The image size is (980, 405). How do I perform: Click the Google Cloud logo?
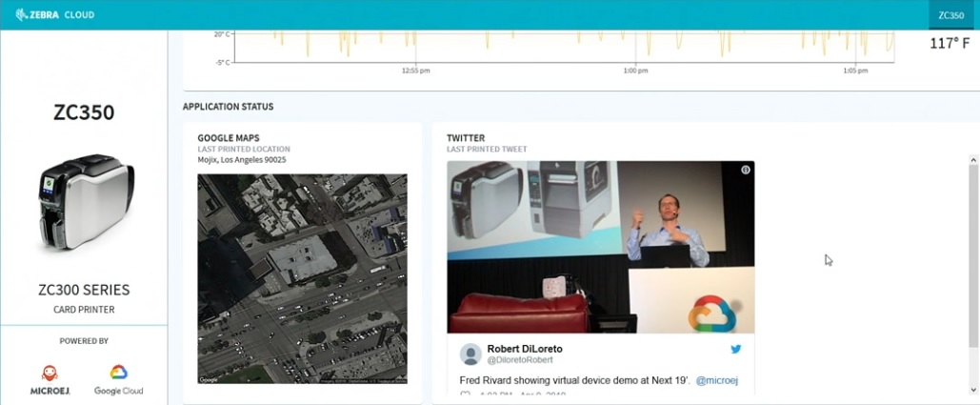(119, 379)
